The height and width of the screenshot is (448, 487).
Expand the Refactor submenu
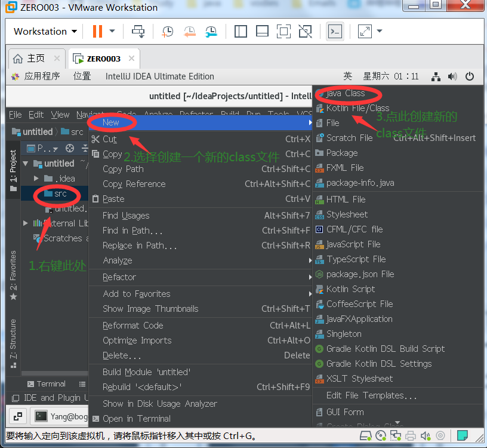[201, 277]
